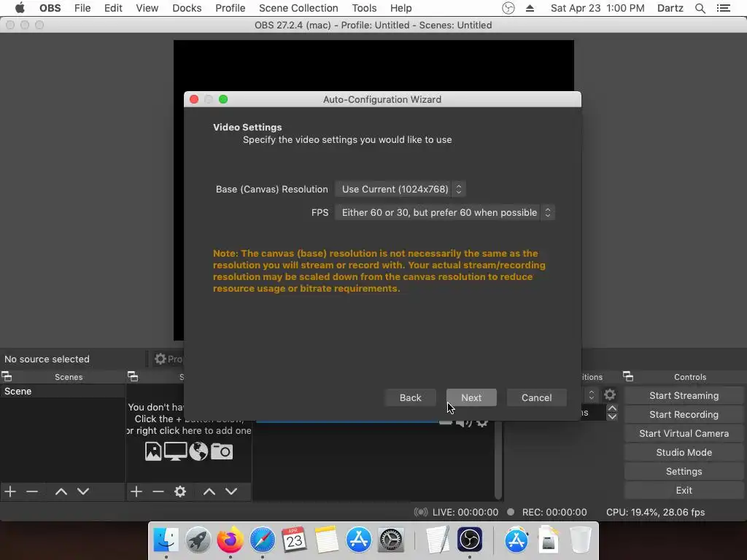This screenshot has width=747, height=560.
Task: Click the Controls panel dock float icon
Action: coord(628,377)
